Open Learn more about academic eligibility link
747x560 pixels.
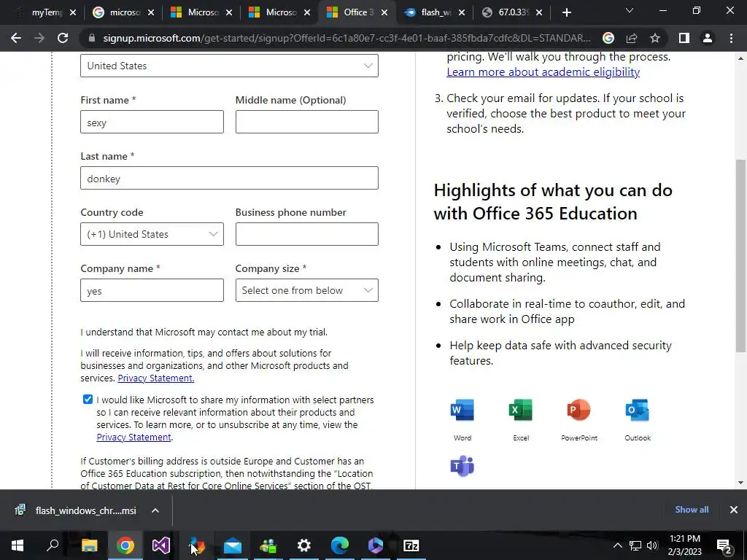(543, 72)
